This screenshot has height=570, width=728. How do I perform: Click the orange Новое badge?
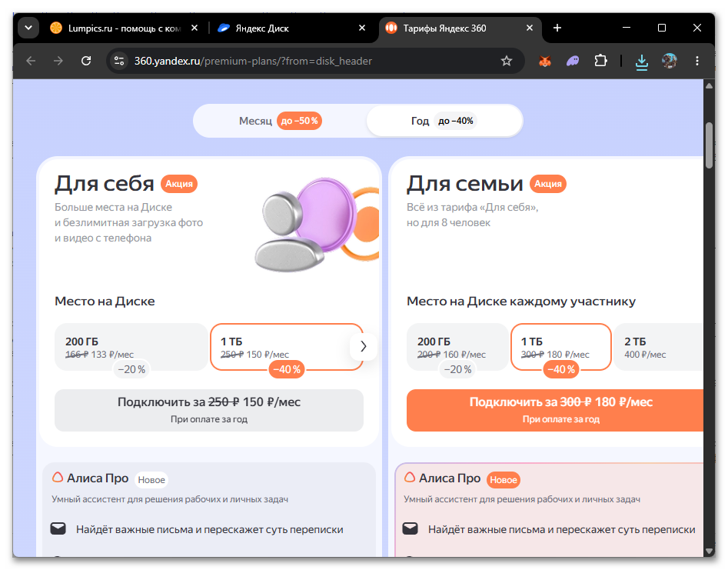pos(504,480)
